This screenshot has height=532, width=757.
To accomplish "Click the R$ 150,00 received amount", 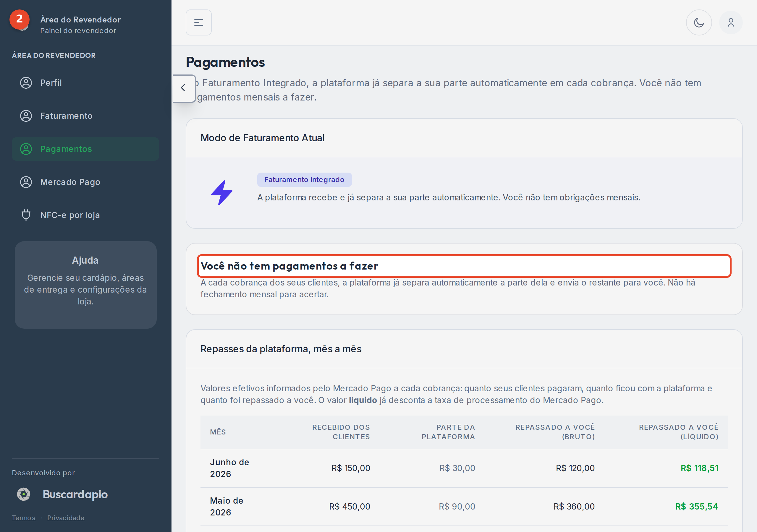I will coord(351,468).
